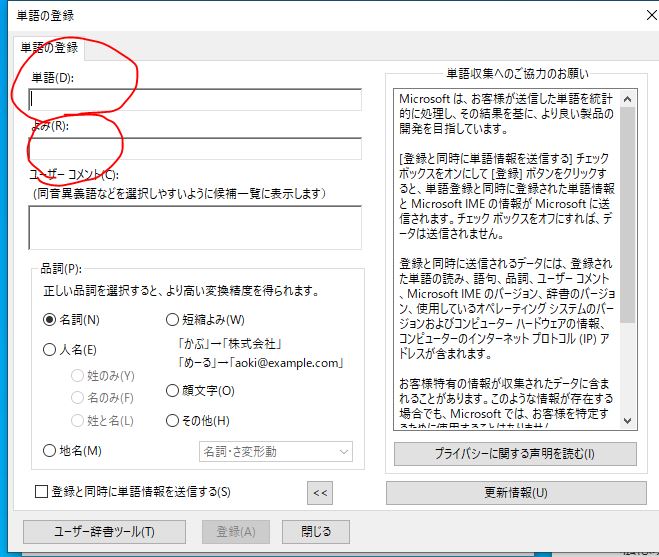Switch to the 単語の登録 tab
The width and height of the screenshot is (659, 557).
[x=49, y=48]
